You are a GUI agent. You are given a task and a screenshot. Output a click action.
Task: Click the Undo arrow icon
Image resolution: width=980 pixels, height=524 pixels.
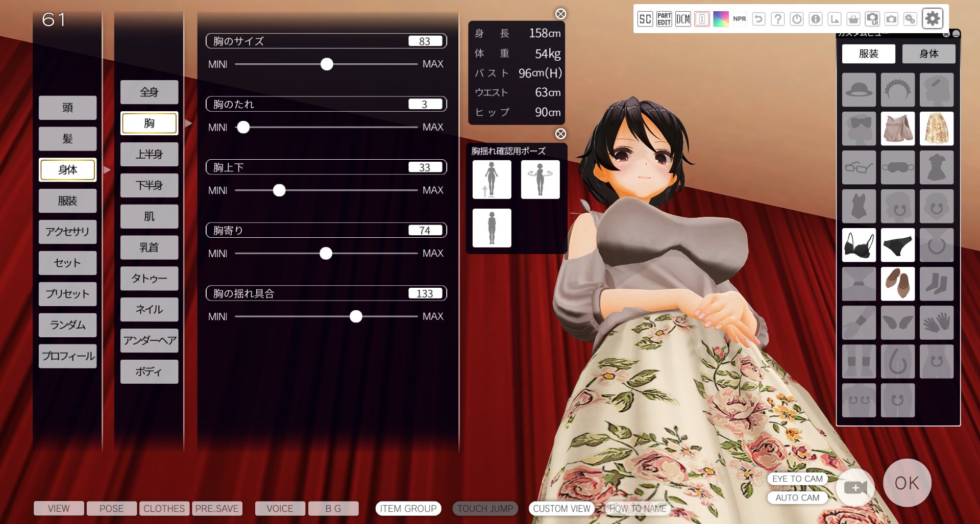coord(758,19)
